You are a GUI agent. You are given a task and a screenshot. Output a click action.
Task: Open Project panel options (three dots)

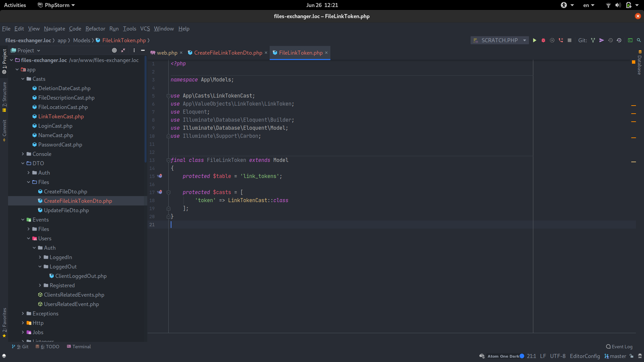(134, 50)
